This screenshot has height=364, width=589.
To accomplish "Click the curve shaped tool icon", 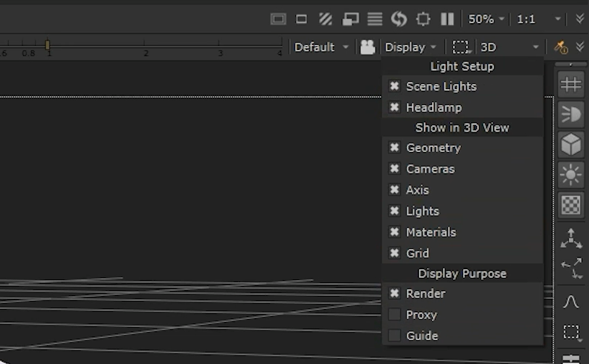I will pyautogui.click(x=571, y=302).
